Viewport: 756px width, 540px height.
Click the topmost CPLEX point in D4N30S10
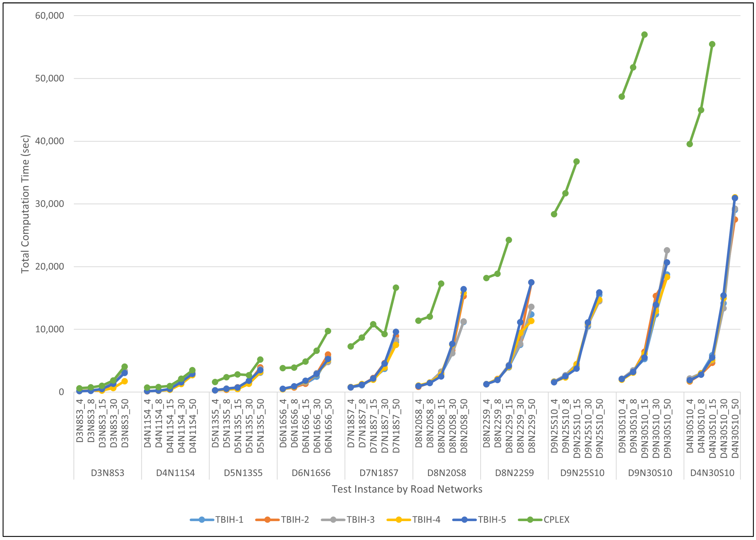pos(712,44)
